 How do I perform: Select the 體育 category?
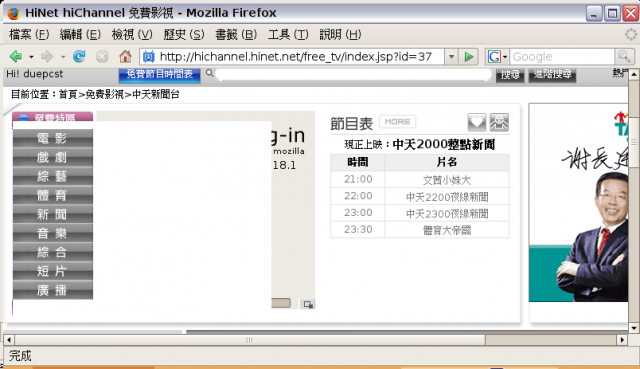point(53,195)
